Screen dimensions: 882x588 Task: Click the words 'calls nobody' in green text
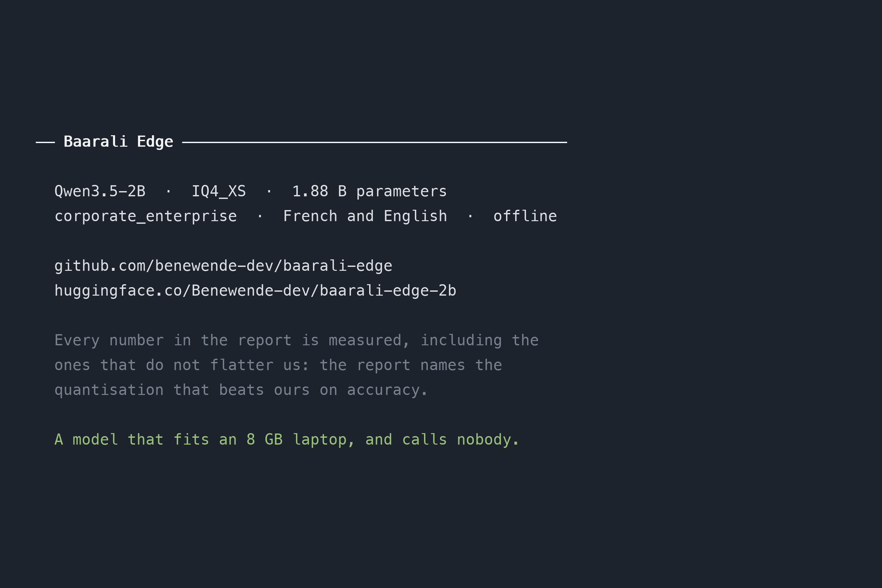461,439
